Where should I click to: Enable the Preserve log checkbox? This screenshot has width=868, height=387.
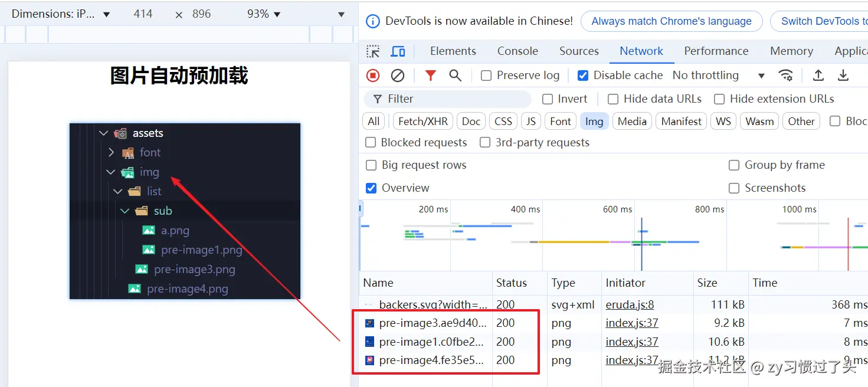486,76
